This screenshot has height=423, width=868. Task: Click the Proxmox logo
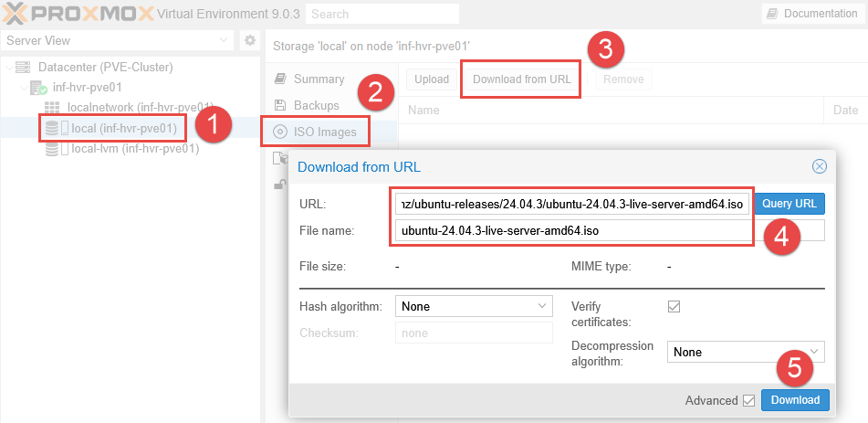[x=77, y=14]
